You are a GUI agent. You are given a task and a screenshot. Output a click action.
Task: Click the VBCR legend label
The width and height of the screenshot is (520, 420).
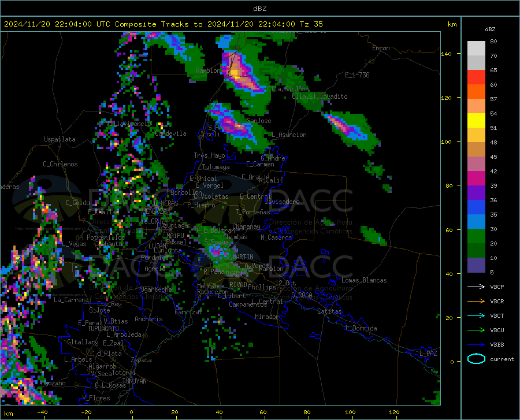[x=497, y=302]
